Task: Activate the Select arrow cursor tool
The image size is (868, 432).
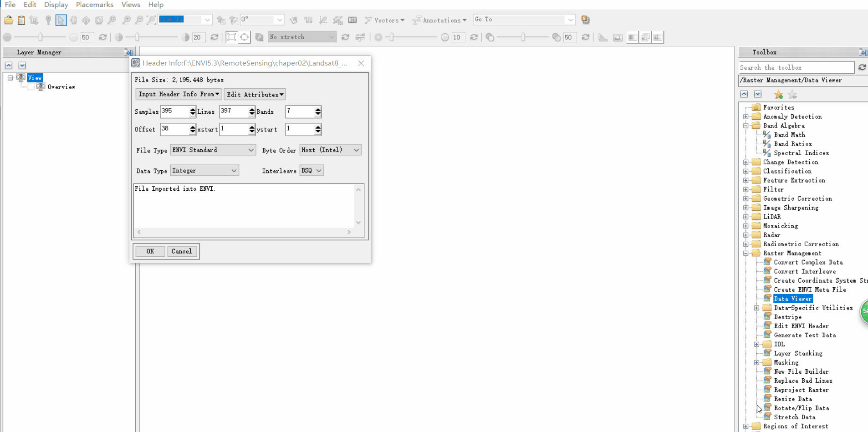Action: click(x=61, y=20)
